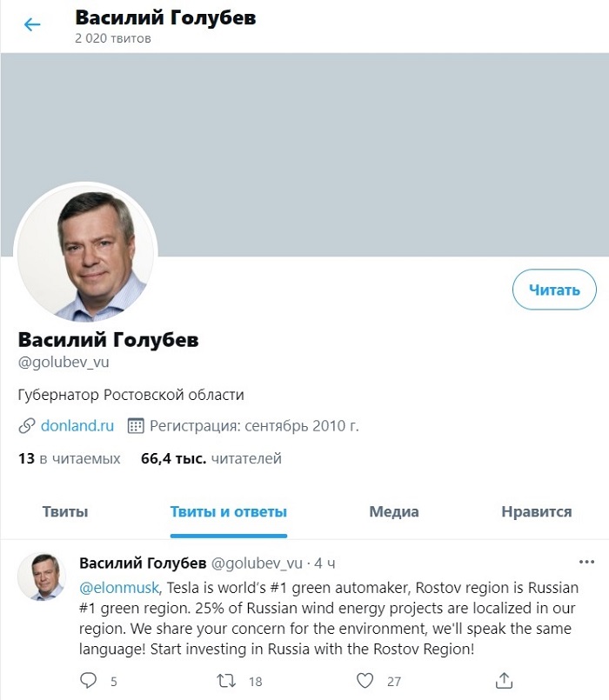The image size is (609, 700).
Task: Click the large profile photo
Action: [86, 253]
